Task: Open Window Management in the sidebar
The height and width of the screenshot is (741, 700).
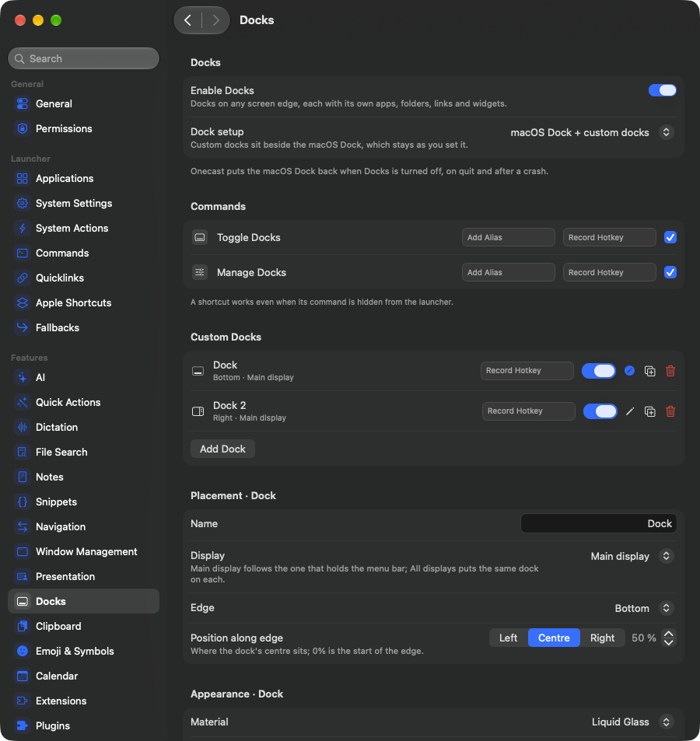Action: (x=84, y=551)
